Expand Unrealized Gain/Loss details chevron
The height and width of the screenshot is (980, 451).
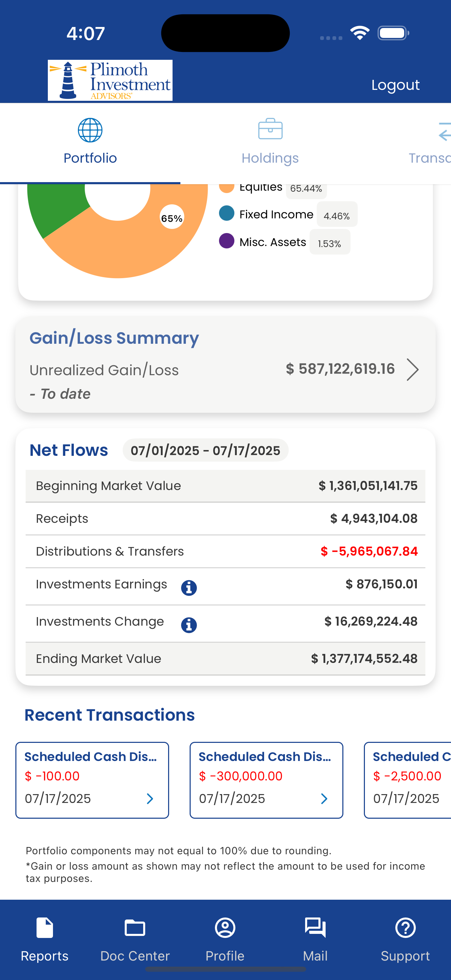coord(413,369)
